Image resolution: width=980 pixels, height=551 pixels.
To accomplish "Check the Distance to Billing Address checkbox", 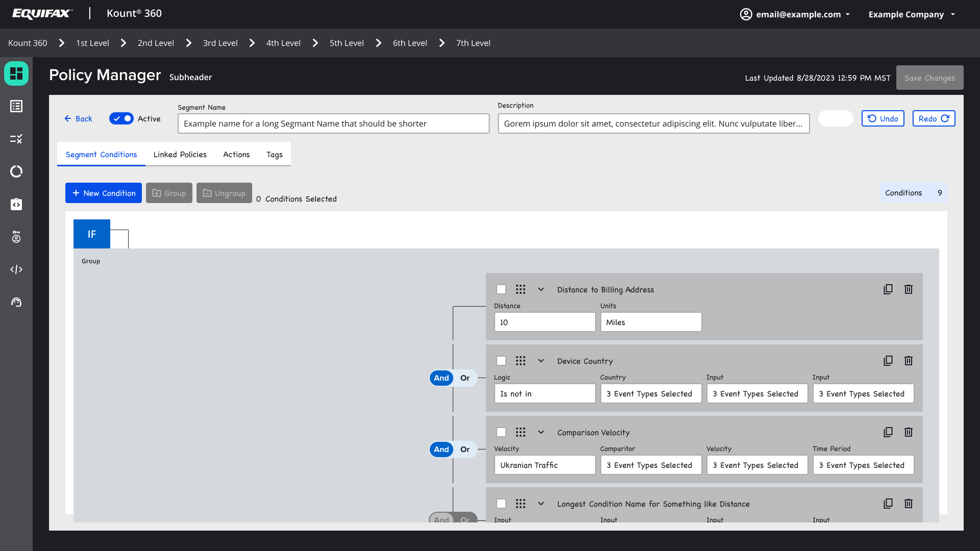I will click(x=501, y=289).
